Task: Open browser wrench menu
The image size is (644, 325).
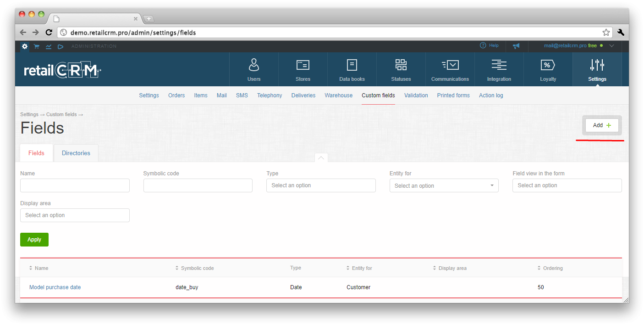Action: [621, 33]
